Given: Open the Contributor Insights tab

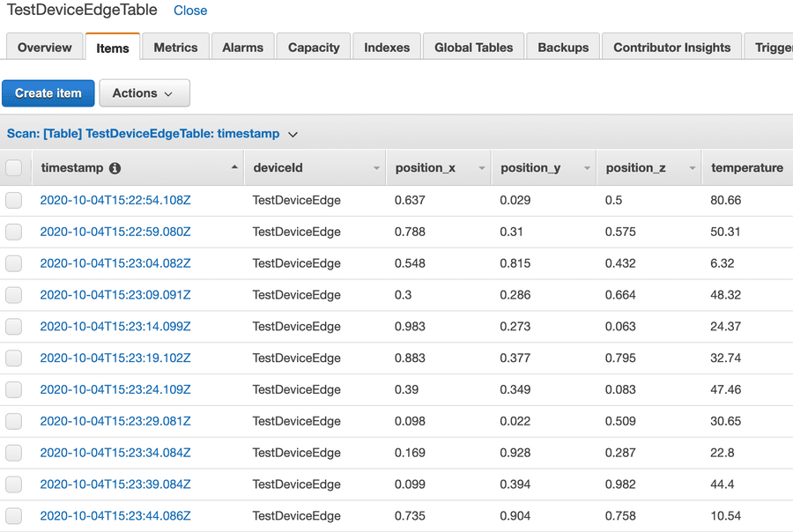Looking at the screenshot, I should tap(671, 48).
